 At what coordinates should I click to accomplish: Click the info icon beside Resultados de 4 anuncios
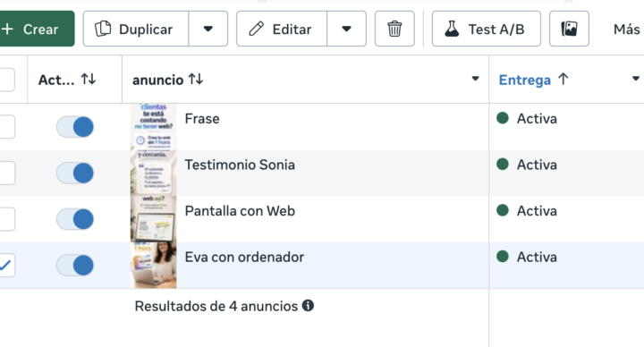[x=308, y=306]
